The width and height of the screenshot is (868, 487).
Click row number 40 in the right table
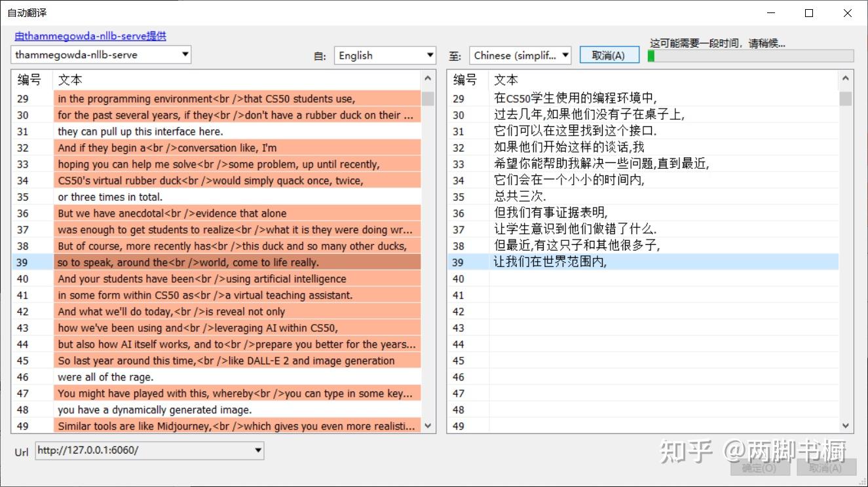(x=459, y=279)
